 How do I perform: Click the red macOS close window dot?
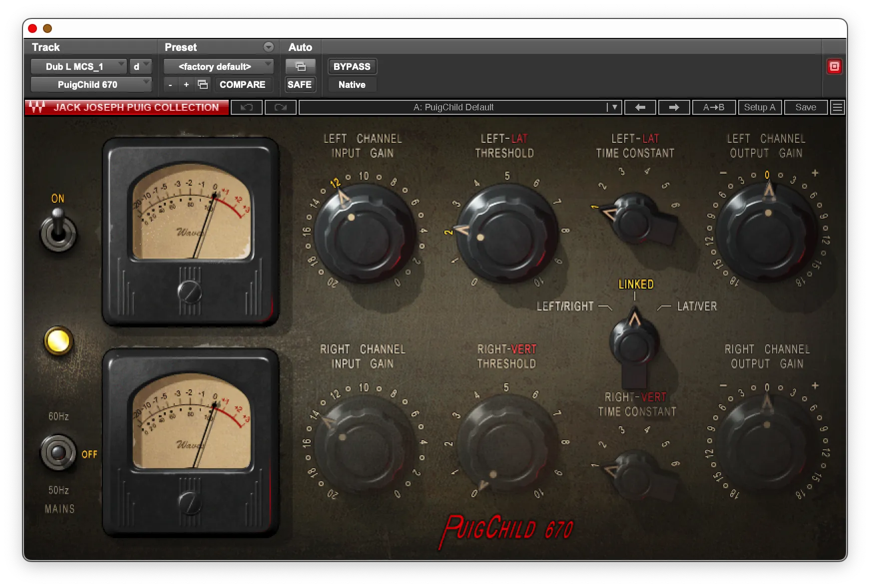32,28
